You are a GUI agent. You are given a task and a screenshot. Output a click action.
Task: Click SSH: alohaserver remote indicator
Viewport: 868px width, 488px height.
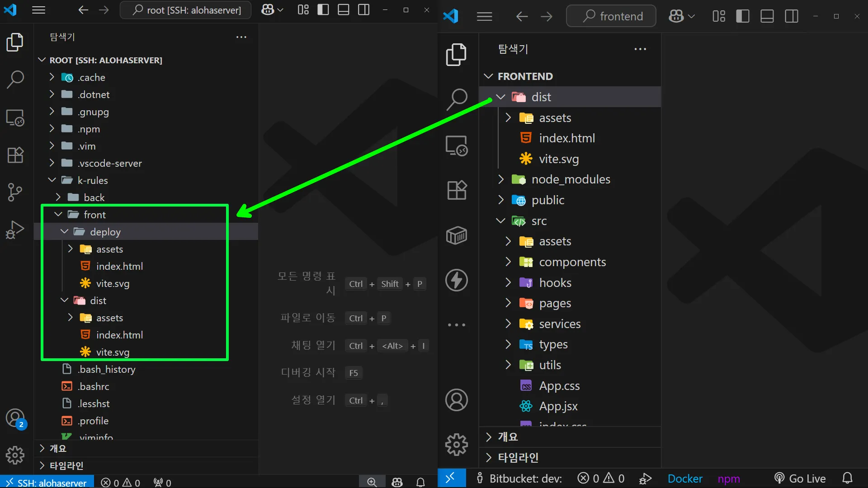(47, 483)
